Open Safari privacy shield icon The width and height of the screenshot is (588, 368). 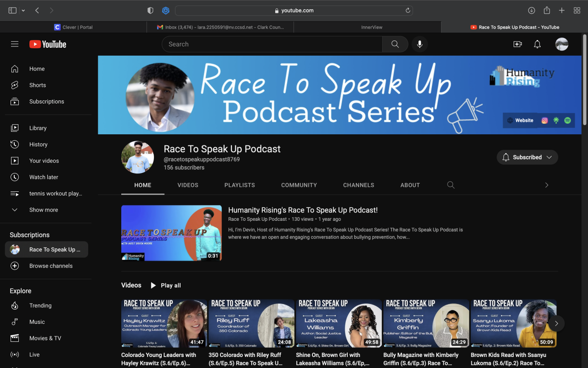tap(150, 11)
